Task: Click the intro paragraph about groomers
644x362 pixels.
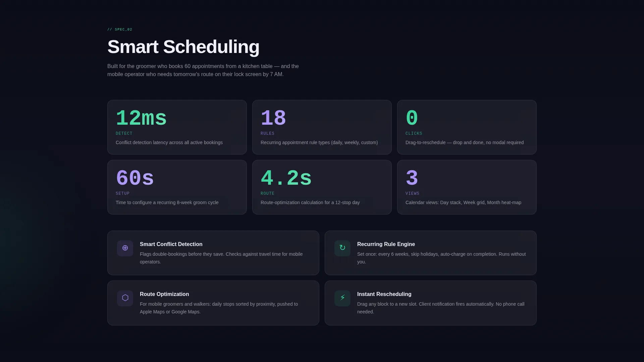Action: click(x=203, y=70)
